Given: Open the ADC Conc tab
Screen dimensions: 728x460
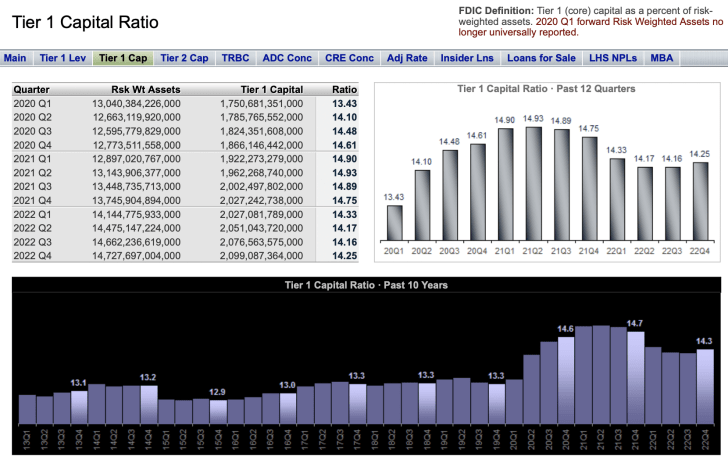Looking at the screenshot, I should point(289,58).
